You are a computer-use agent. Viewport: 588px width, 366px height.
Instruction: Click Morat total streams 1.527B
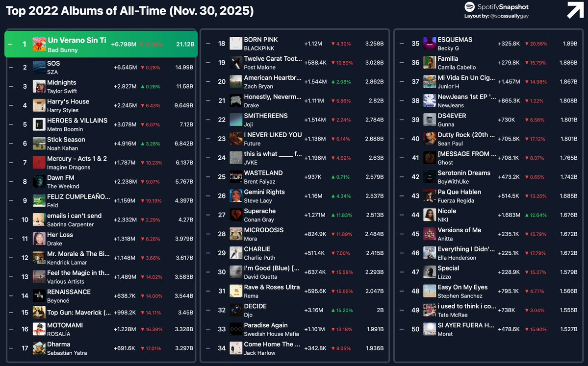[568, 329]
